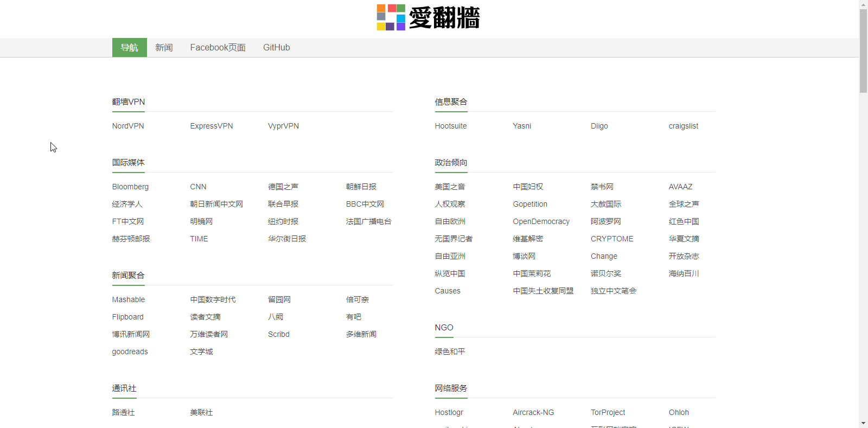Visit the ExpressVPN link
Screen dimensions: 868x428
click(212, 126)
